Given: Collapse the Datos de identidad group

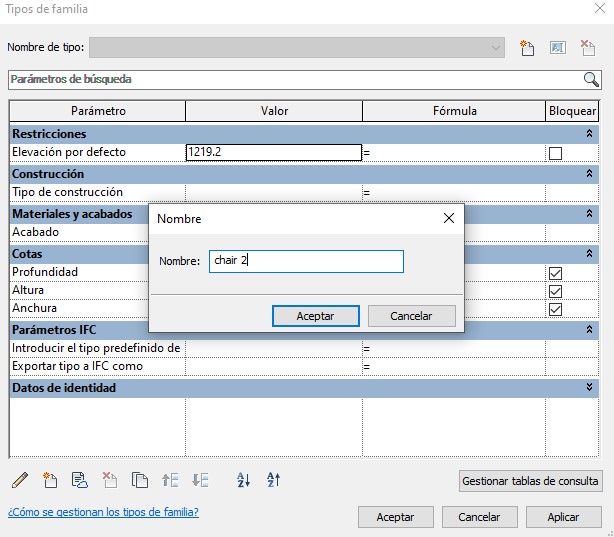Looking at the screenshot, I should 589,388.
